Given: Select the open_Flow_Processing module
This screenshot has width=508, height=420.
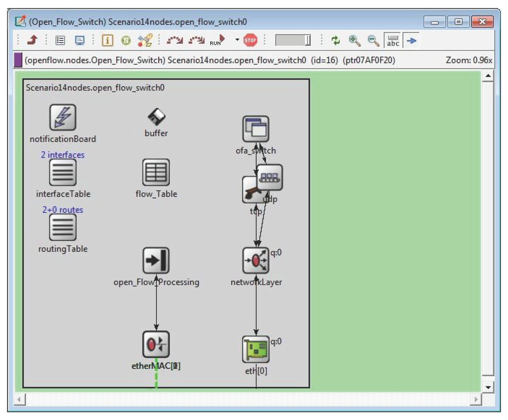Looking at the screenshot, I should pyautogui.click(x=156, y=261).
